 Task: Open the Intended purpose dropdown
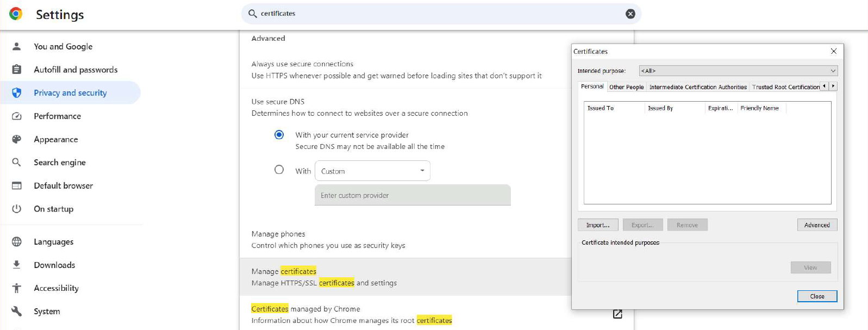click(x=738, y=71)
